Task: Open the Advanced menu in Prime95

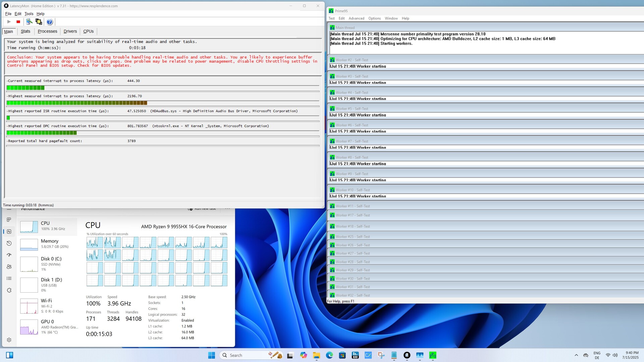Action: pyautogui.click(x=356, y=18)
